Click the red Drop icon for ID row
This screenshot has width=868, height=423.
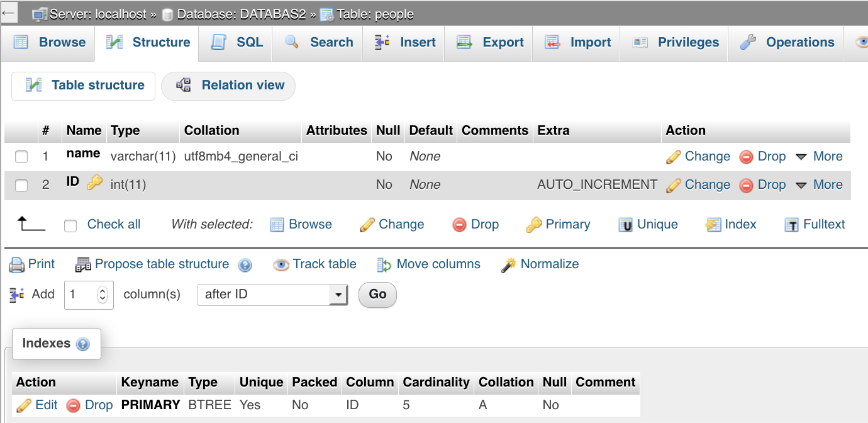pos(747,185)
